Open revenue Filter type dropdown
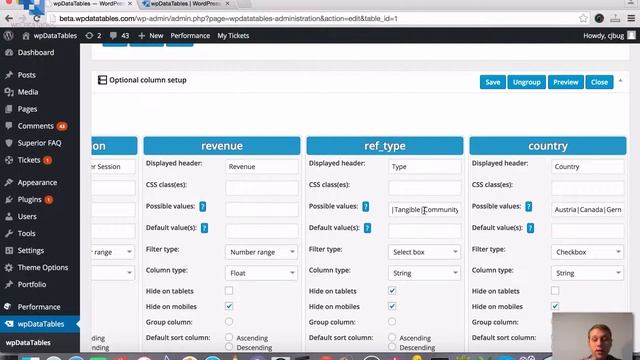Viewport: 640px width, 360px height. pyautogui.click(x=261, y=252)
